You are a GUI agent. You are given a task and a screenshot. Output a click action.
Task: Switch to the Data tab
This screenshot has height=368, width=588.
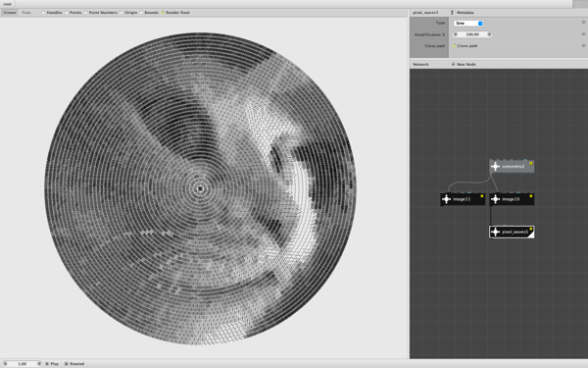pos(26,13)
